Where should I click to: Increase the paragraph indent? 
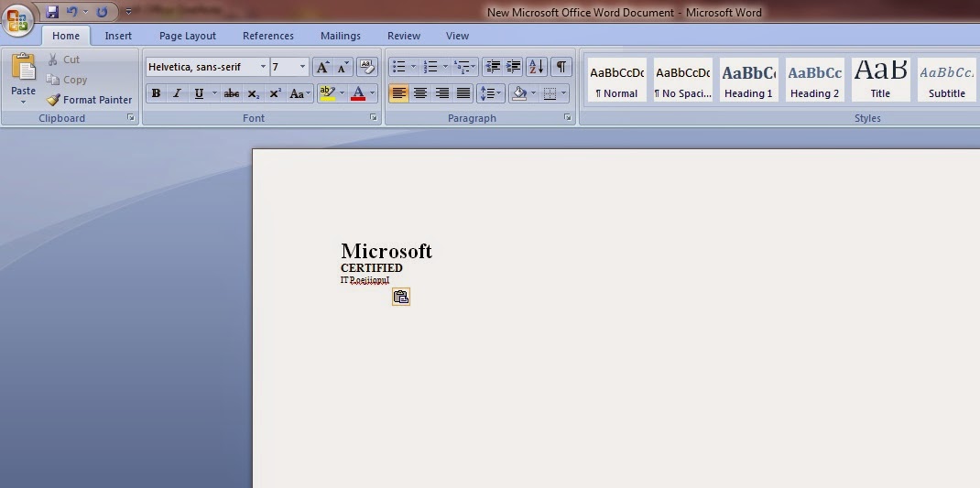click(x=513, y=67)
